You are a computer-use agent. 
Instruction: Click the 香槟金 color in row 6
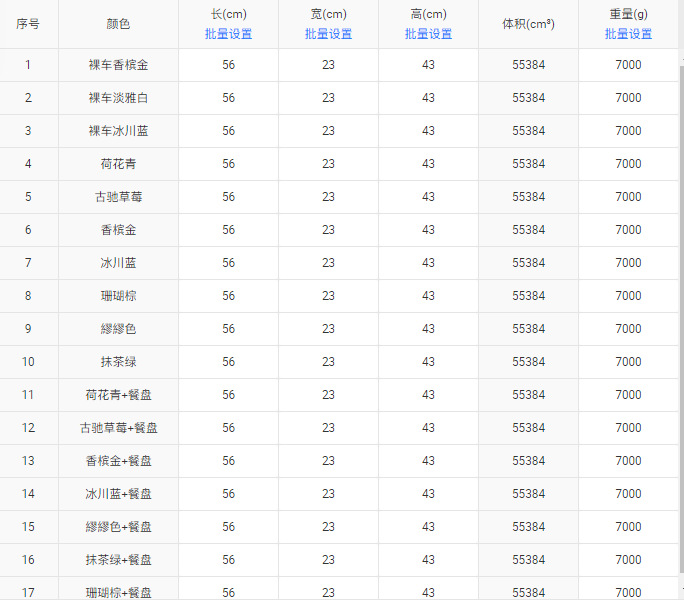(118, 230)
